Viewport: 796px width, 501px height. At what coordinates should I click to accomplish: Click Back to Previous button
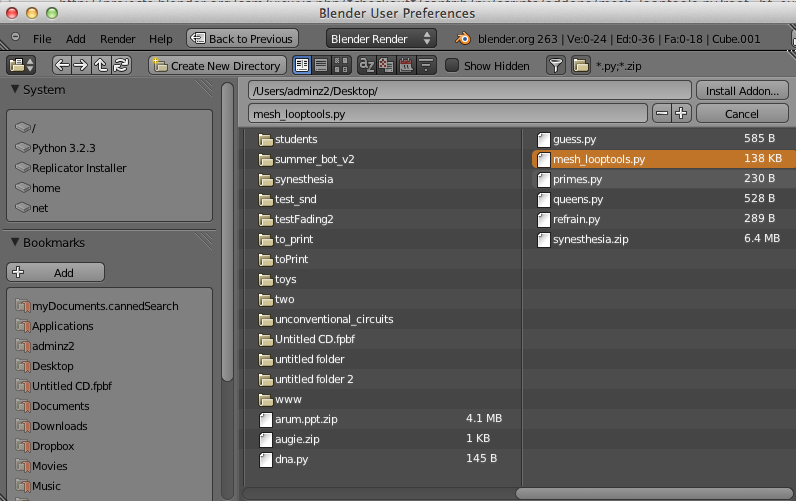coord(243,39)
